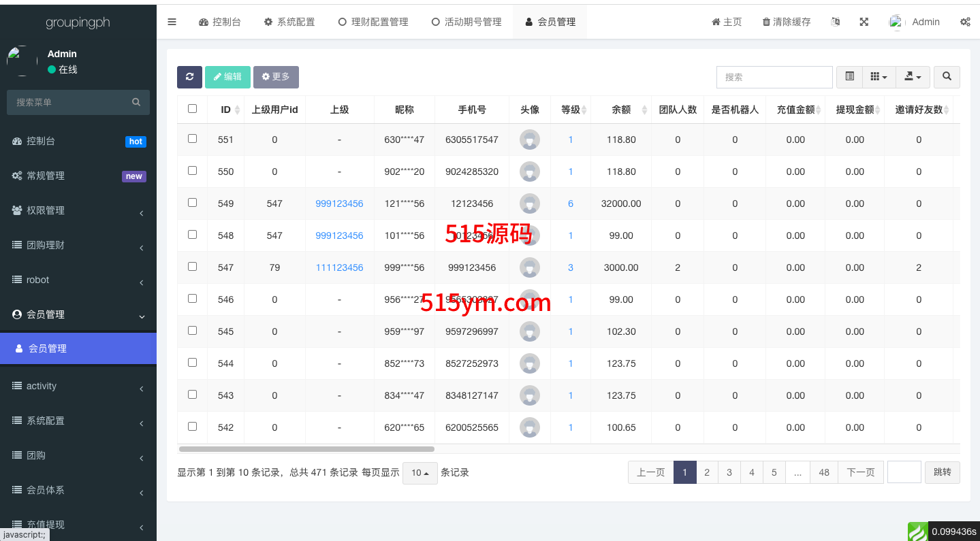
Task: Click the refresh table button
Action: [x=189, y=77]
